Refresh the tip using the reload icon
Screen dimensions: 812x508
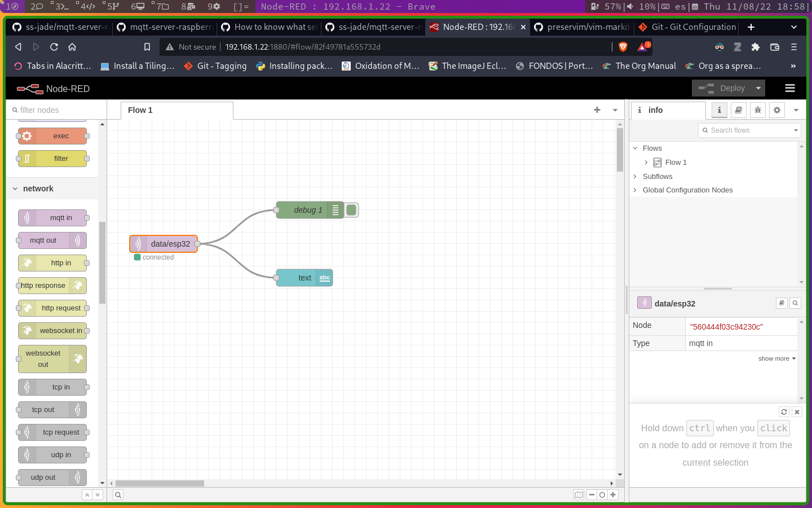click(784, 412)
